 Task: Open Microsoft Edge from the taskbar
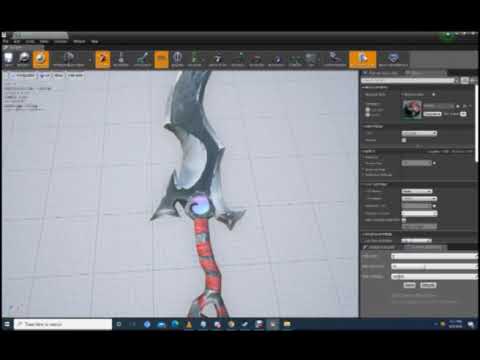[175, 324]
